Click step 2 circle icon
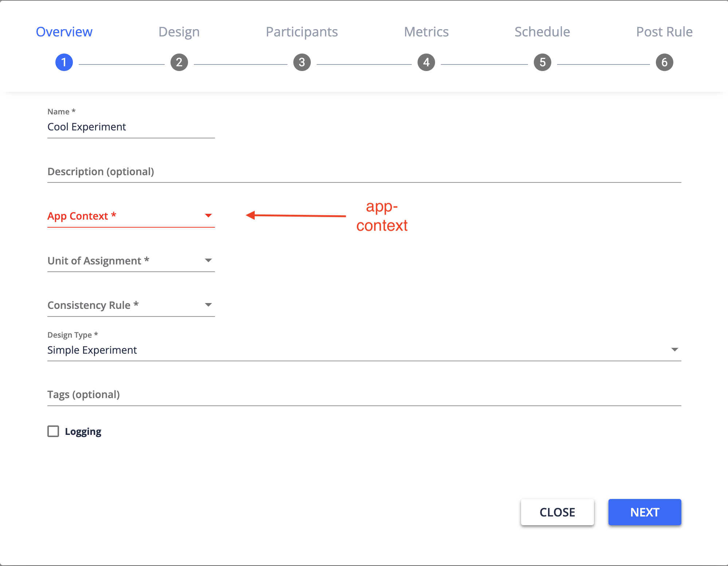This screenshot has width=728, height=566. (x=179, y=62)
